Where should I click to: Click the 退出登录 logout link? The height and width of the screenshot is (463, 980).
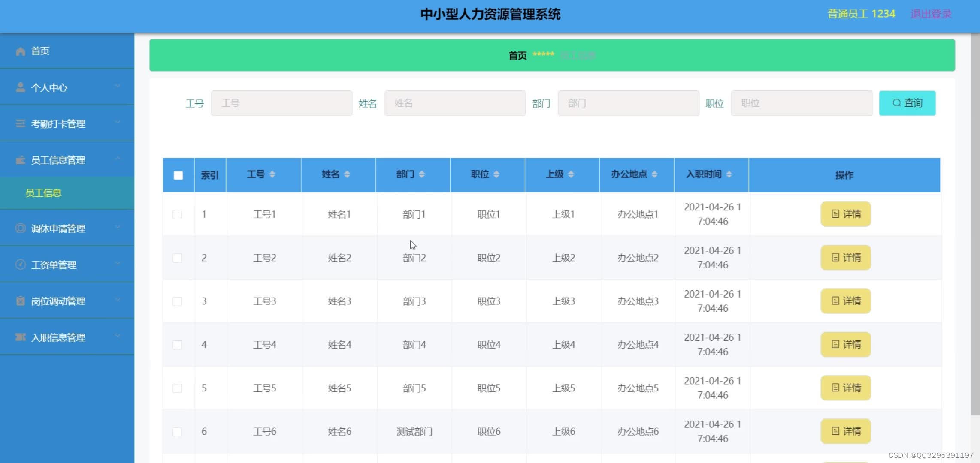(x=931, y=14)
